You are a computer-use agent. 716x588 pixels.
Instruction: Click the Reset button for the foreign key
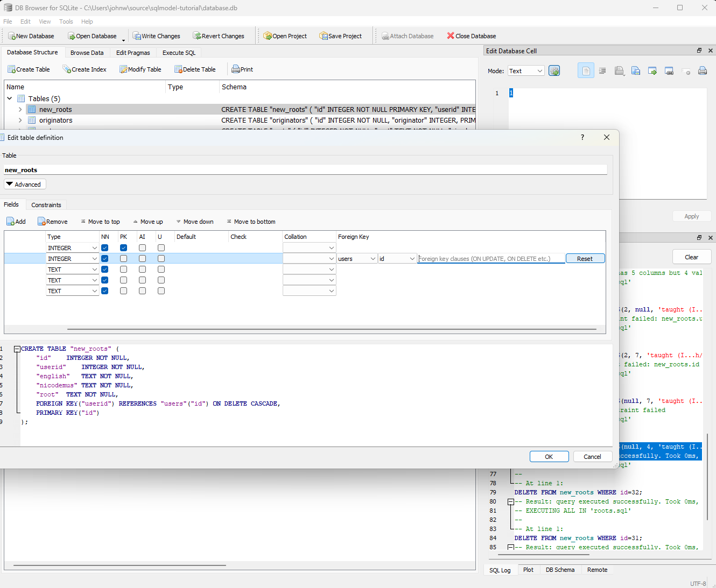pos(585,259)
